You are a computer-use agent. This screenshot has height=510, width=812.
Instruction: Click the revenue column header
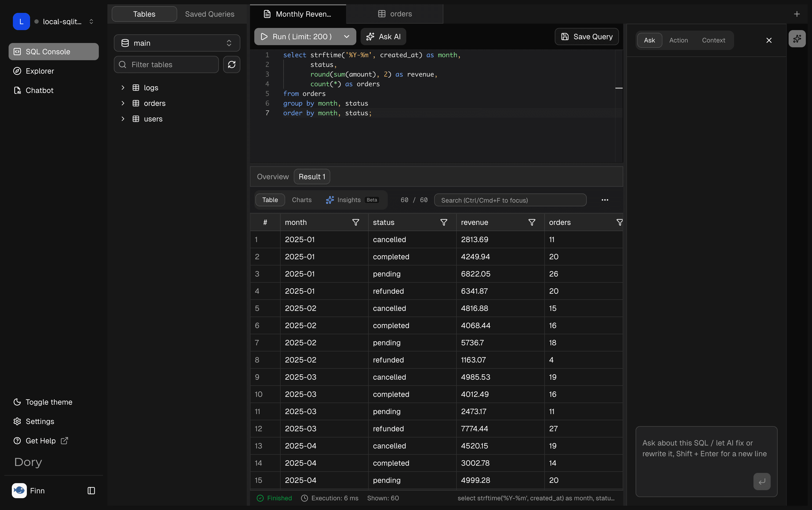500,222
